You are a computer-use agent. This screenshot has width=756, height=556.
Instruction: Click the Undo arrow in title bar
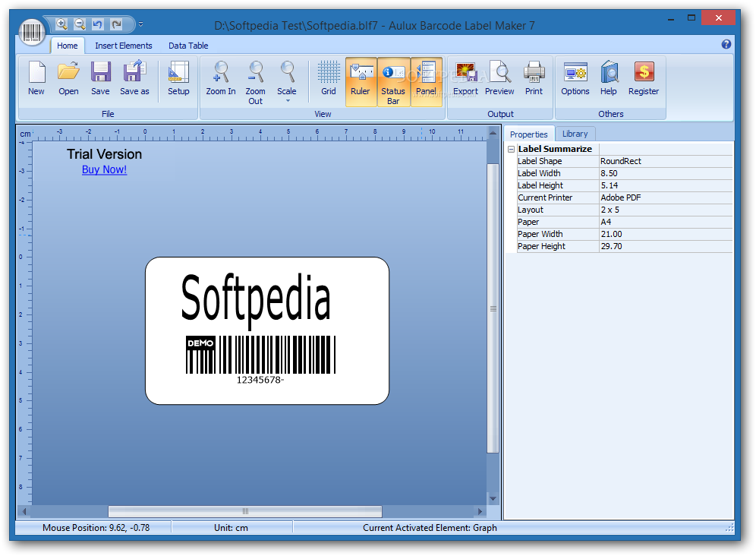coord(97,24)
